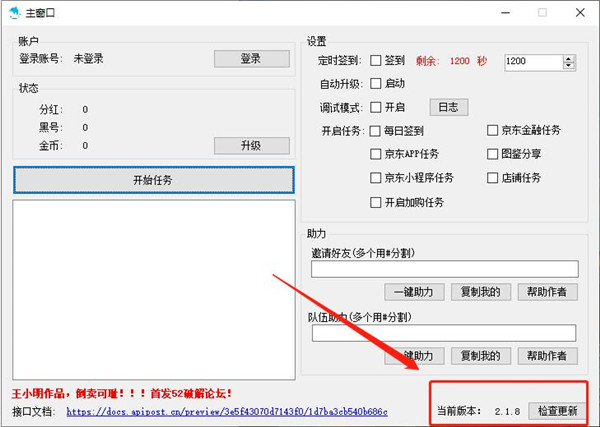The width and height of the screenshot is (600, 427).
Task: Enable the 京东APP任务 checkbox
Action: [x=376, y=155]
